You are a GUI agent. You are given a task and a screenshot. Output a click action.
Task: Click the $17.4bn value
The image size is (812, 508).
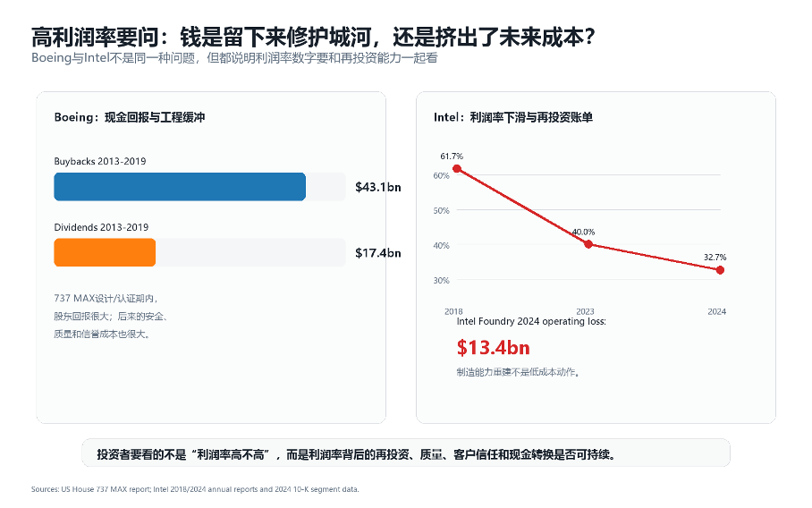pos(378,253)
